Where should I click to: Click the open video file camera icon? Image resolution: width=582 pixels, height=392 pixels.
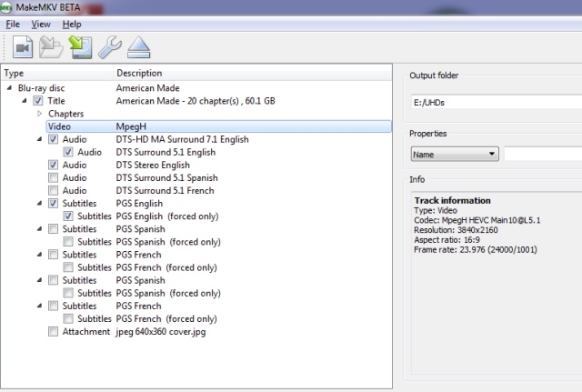(23, 47)
